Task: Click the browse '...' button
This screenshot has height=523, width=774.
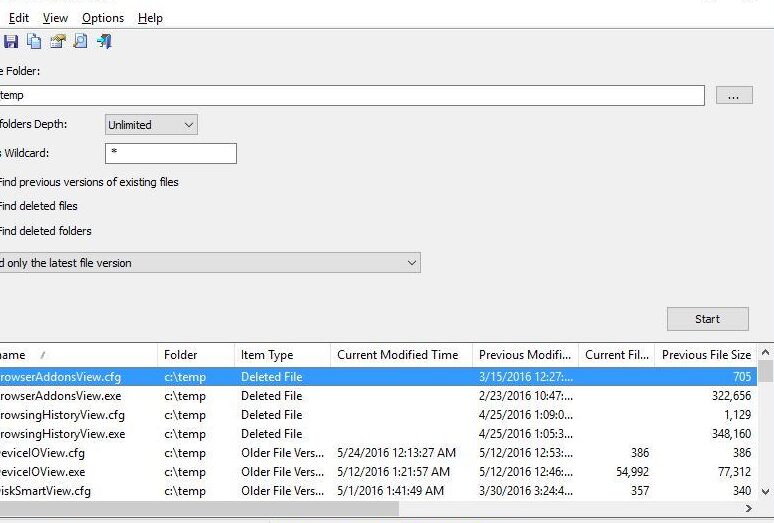Action: 734,96
